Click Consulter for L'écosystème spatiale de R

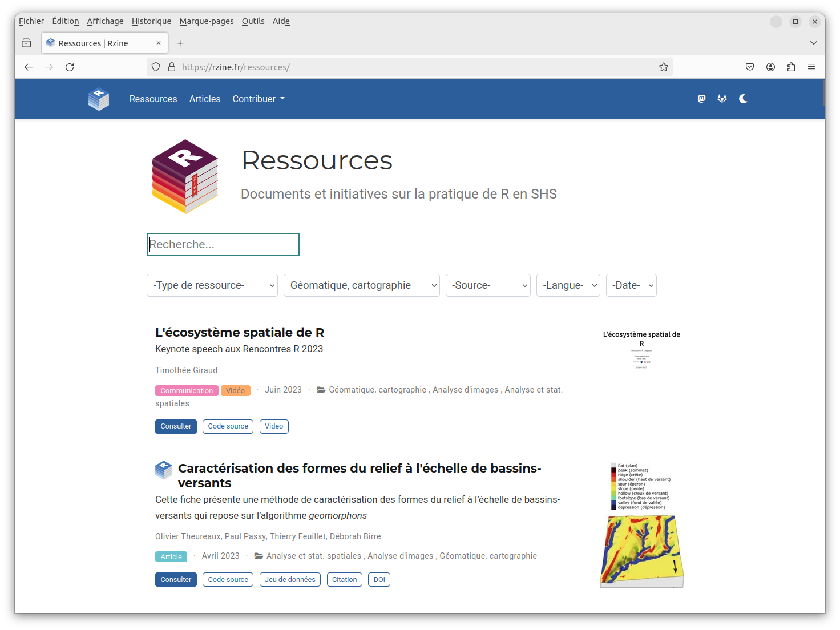click(x=176, y=426)
